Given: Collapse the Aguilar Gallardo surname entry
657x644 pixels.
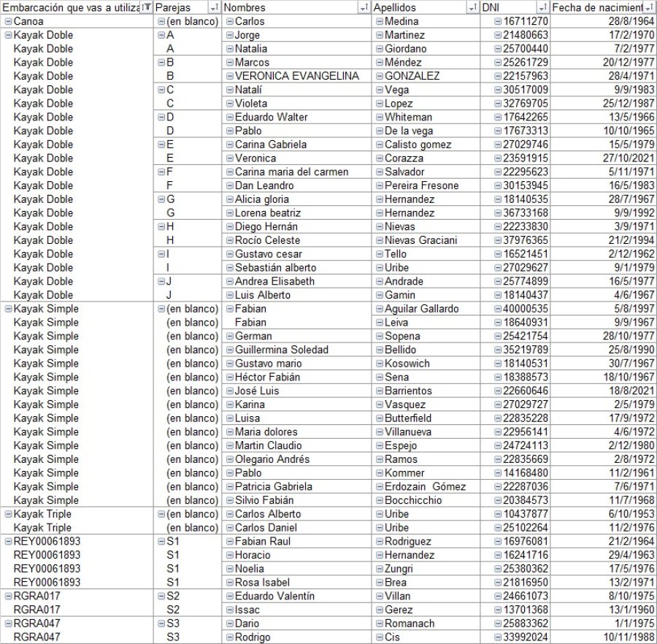Looking at the screenshot, I should (x=379, y=309).
